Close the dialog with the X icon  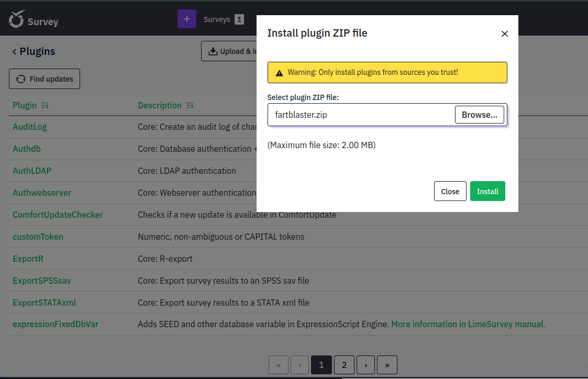pyautogui.click(x=505, y=34)
